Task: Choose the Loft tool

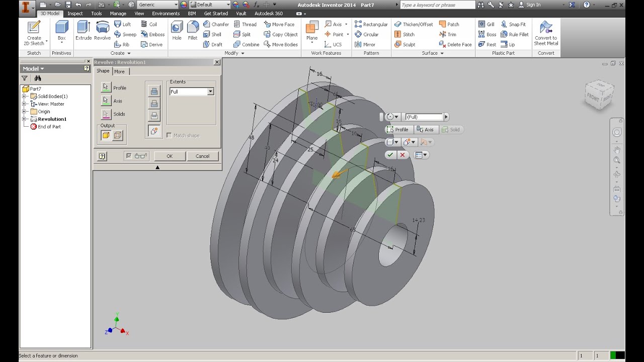Action: click(x=122, y=24)
